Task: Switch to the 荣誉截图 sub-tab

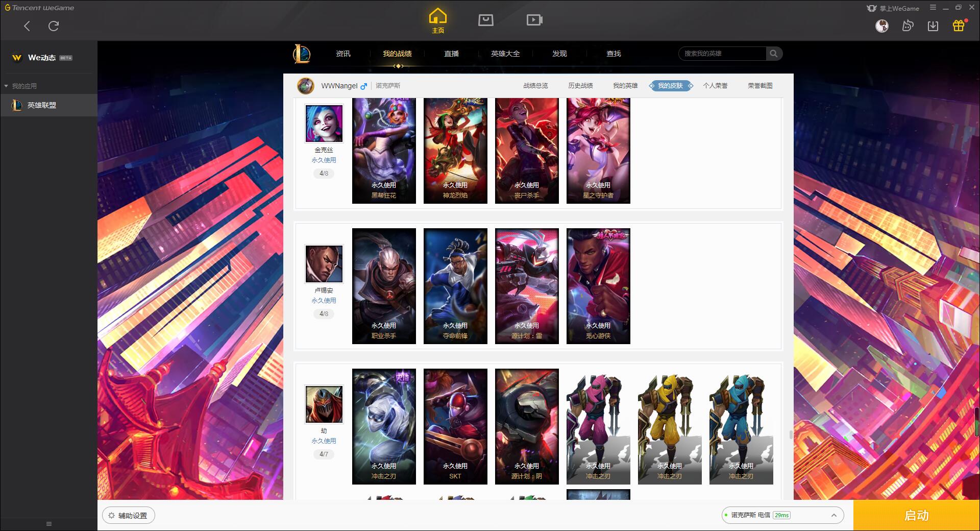Action: (x=760, y=86)
